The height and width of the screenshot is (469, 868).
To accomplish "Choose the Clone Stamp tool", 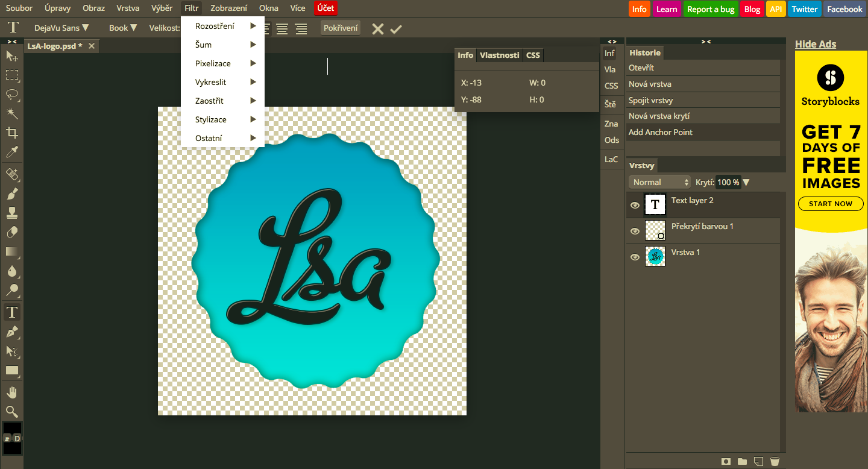I will pos(12,213).
